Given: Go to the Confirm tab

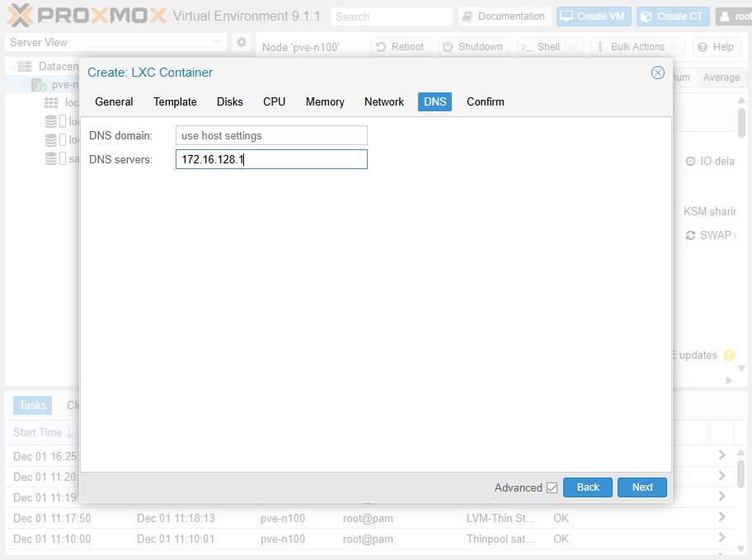Looking at the screenshot, I should 485,101.
